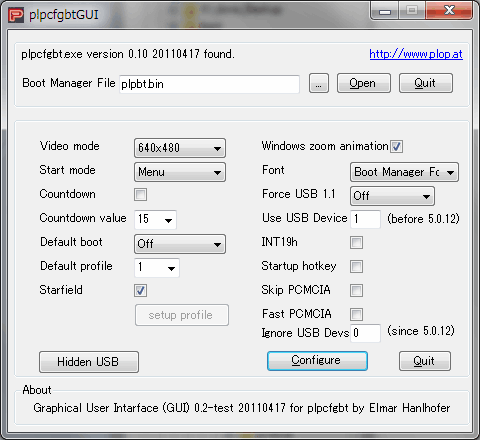Open the Countdown value 15 dropdown
This screenshot has width=480, height=440.
[155, 219]
